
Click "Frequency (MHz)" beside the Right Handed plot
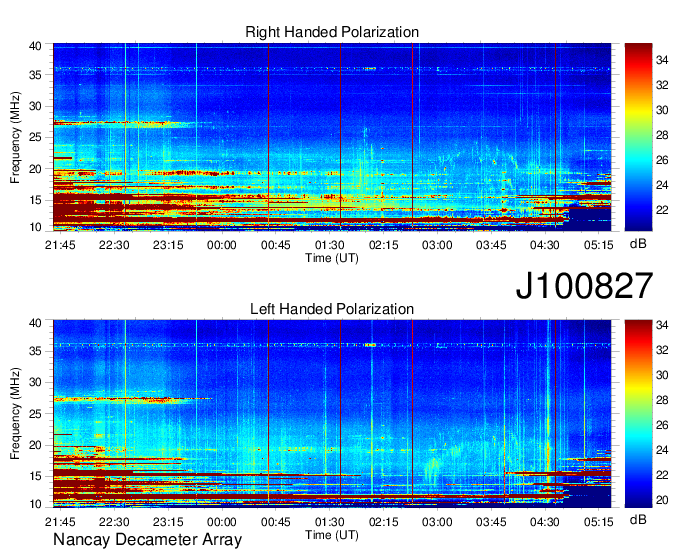(15, 137)
